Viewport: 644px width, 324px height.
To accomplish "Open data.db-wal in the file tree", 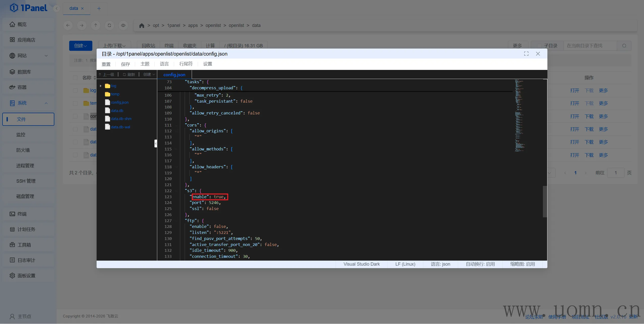I will pyautogui.click(x=120, y=127).
